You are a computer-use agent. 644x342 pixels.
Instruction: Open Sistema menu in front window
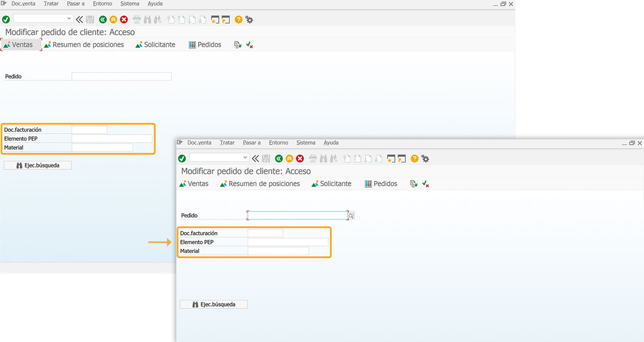[306, 143]
